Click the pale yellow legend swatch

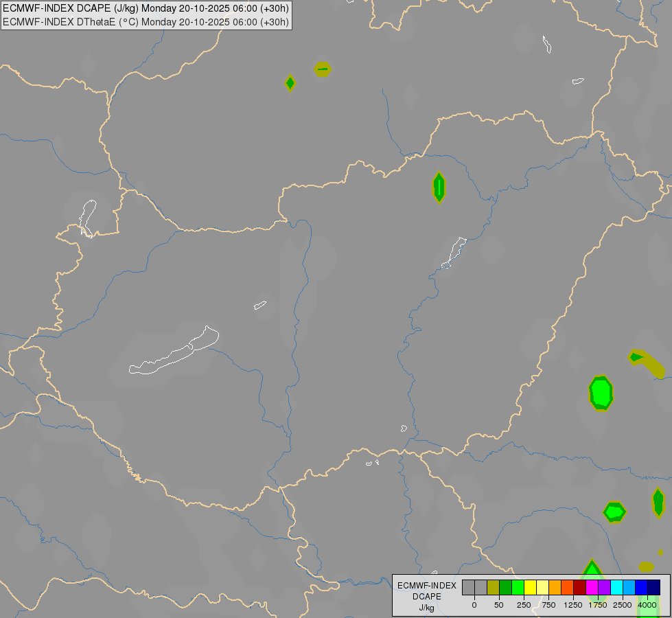[542, 587]
